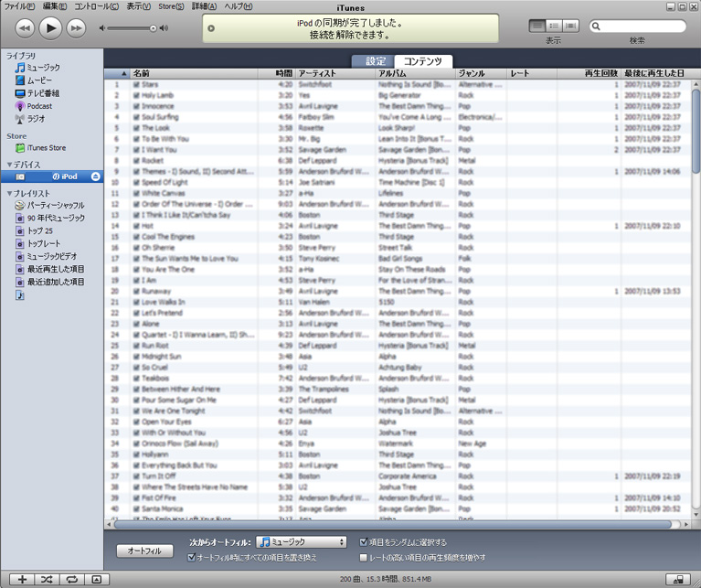Uncheck the Runaway track checkbox
The height and width of the screenshot is (588, 701).
[x=136, y=291]
